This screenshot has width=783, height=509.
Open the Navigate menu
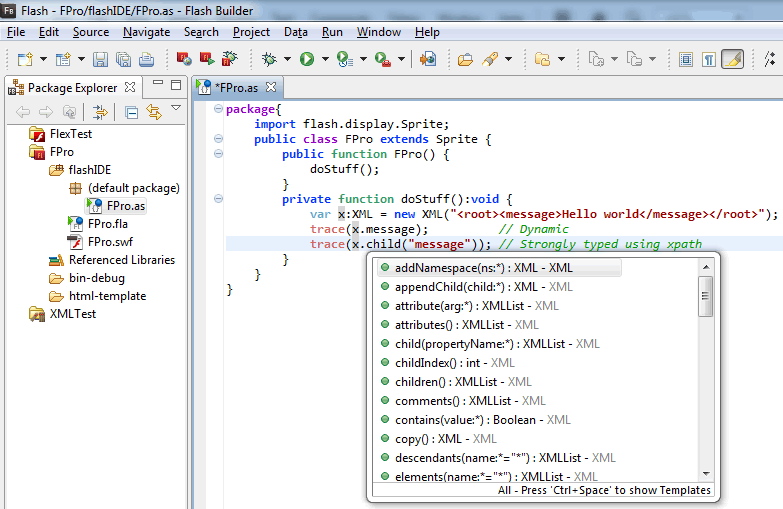pos(146,32)
